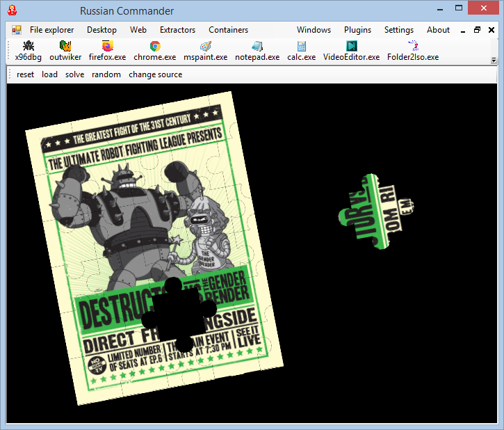504x430 pixels.
Task: Close the inner child window
Action: 491,30
